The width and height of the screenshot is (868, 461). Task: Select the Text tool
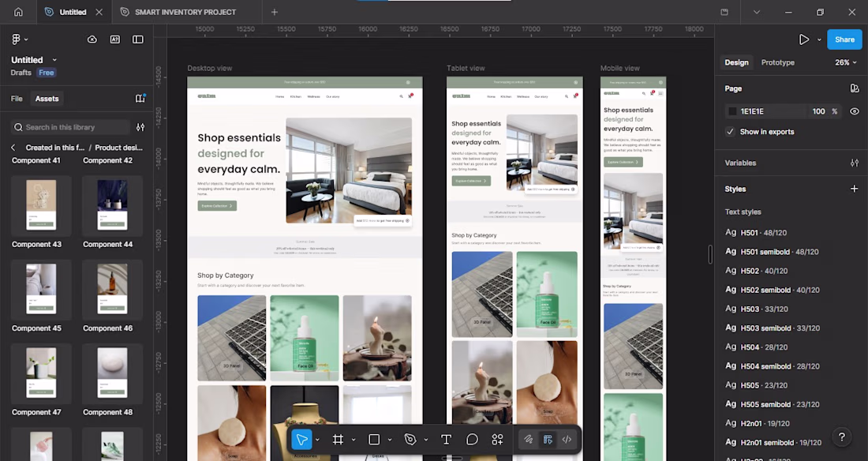pos(446,440)
